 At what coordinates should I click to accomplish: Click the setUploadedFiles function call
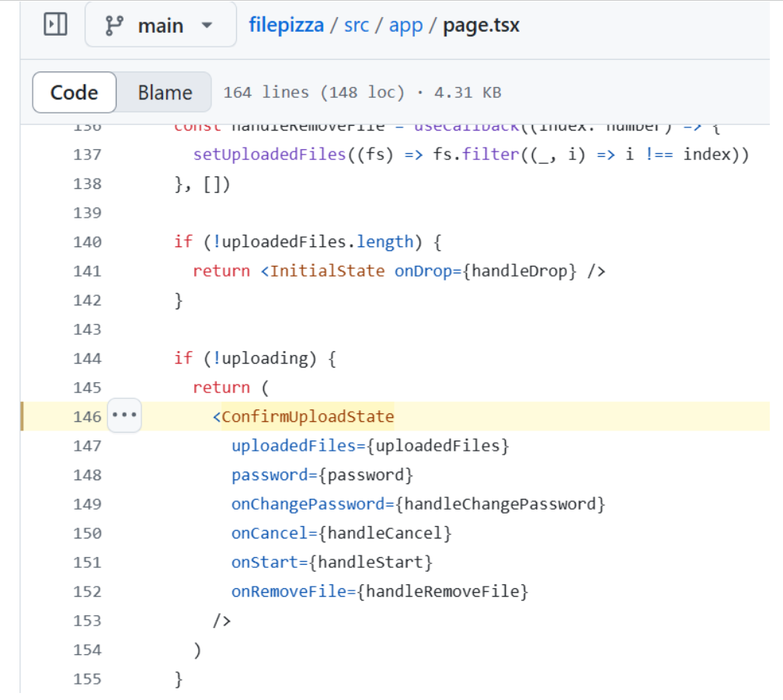pos(270,155)
